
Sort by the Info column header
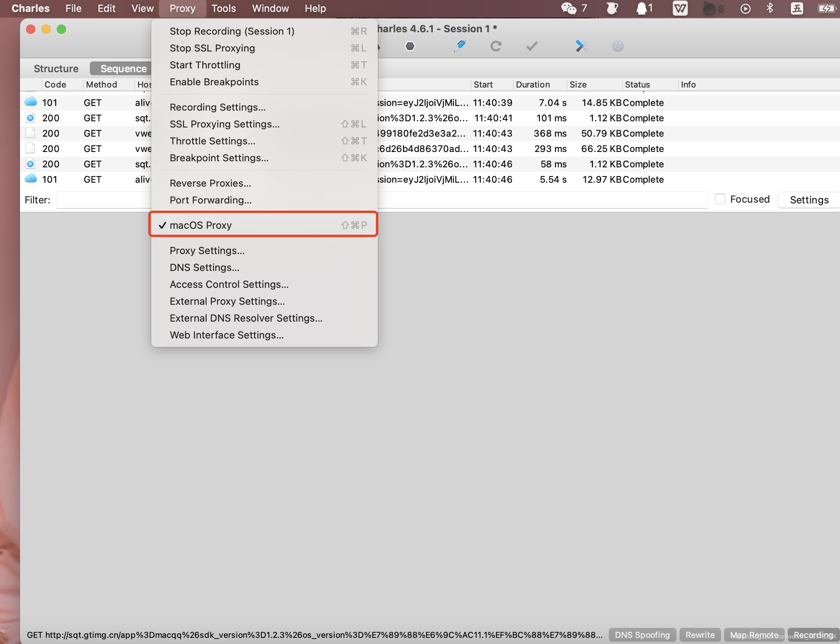pos(758,84)
